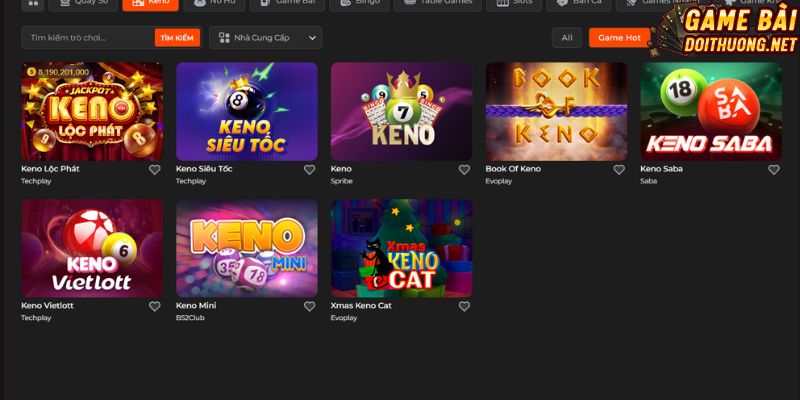Click provider text Saba under Keno Saba
Screen dimensions: 800x400
648,181
